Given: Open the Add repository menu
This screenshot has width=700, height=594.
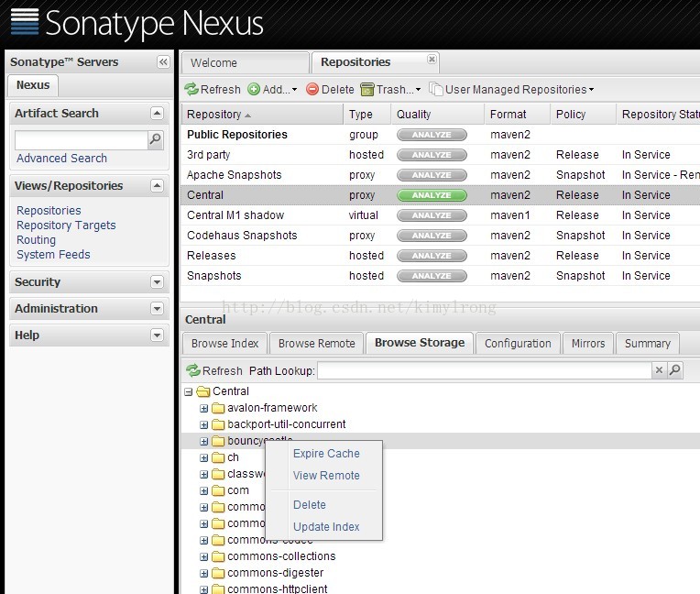Looking at the screenshot, I should tap(272, 89).
